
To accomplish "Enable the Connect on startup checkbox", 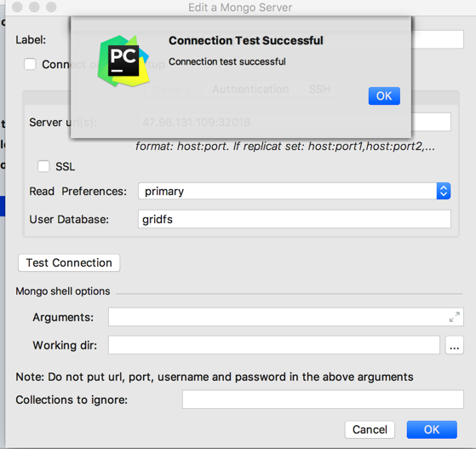I will point(30,64).
